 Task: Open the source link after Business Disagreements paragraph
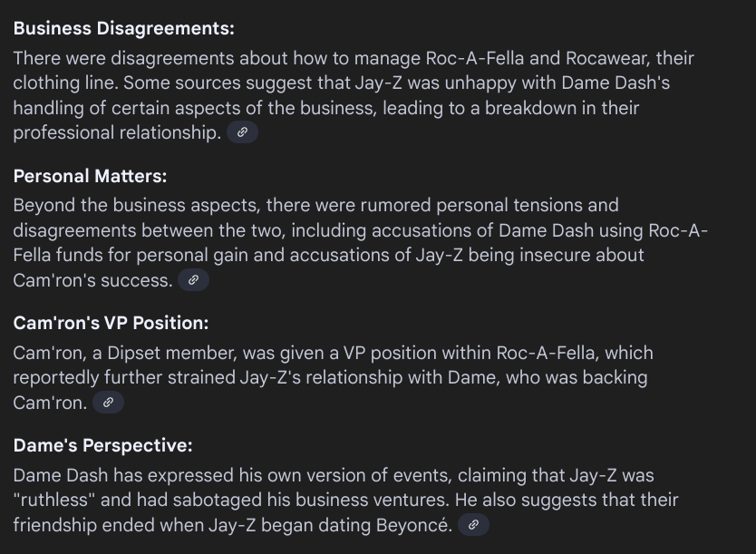click(x=242, y=132)
